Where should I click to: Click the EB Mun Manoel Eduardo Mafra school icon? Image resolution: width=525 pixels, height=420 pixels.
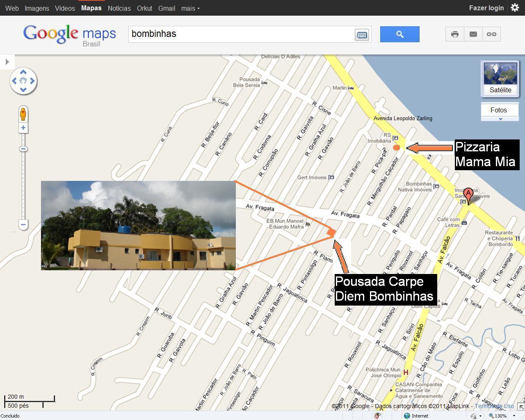click(307, 224)
